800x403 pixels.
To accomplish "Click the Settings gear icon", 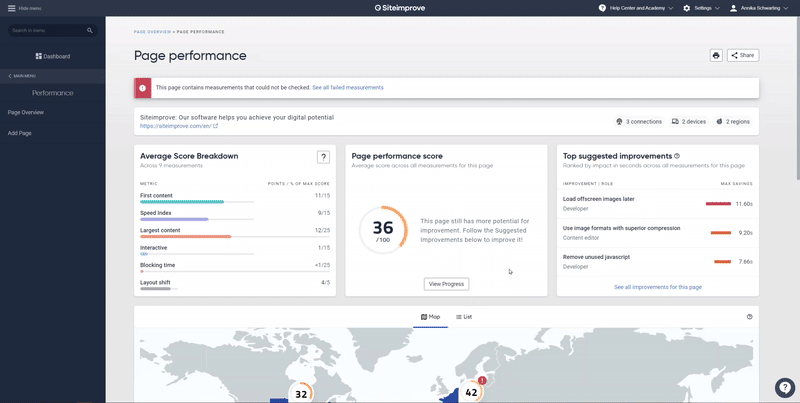I will [687, 8].
